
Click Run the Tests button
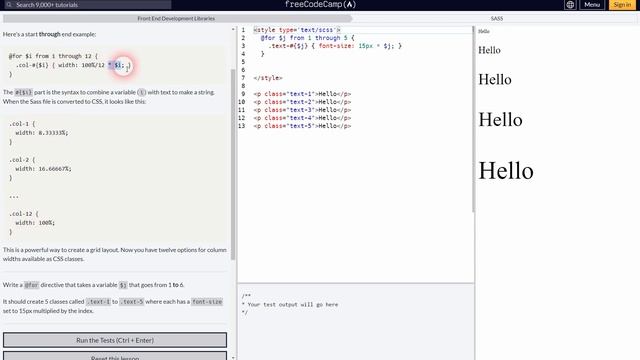click(115, 340)
